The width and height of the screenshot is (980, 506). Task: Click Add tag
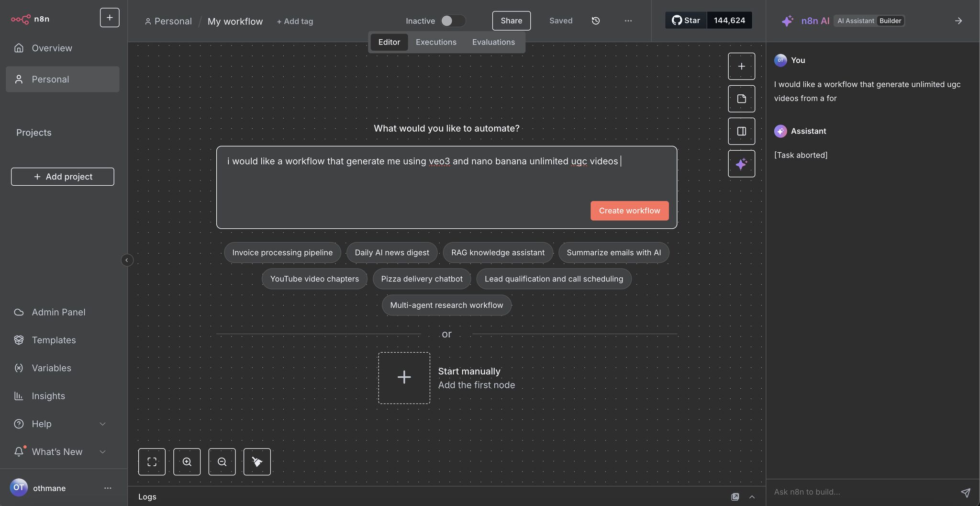click(295, 22)
